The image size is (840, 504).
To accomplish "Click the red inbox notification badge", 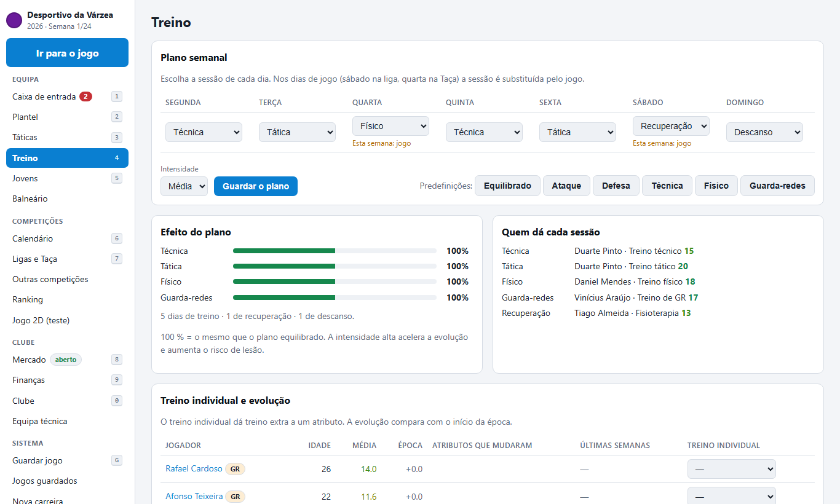I will pos(85,96).
